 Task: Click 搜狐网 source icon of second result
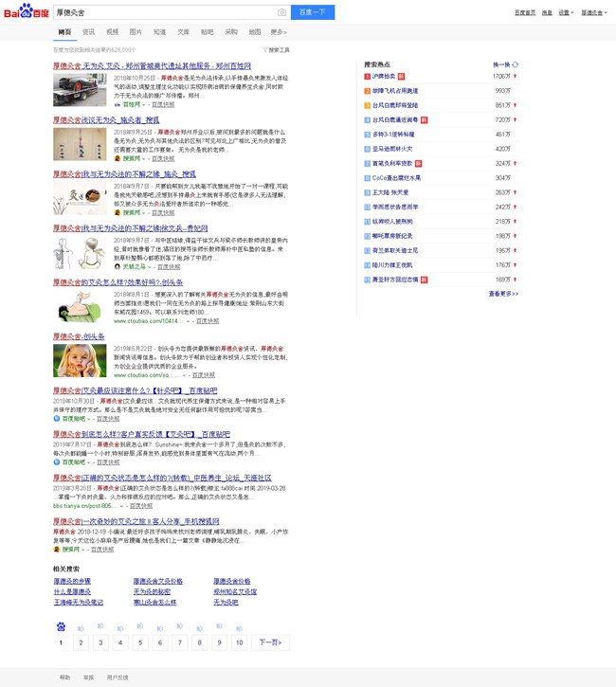[117, 158]
